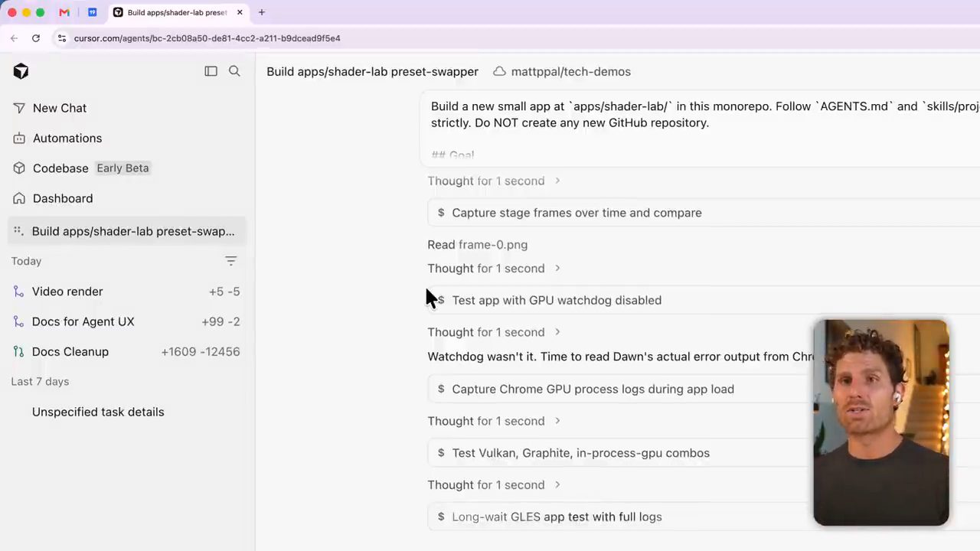Open Test Vulkan, Graphite, in-process-gpu combos
This screenshot has width=980, height=551.
[x=703, y=453]
